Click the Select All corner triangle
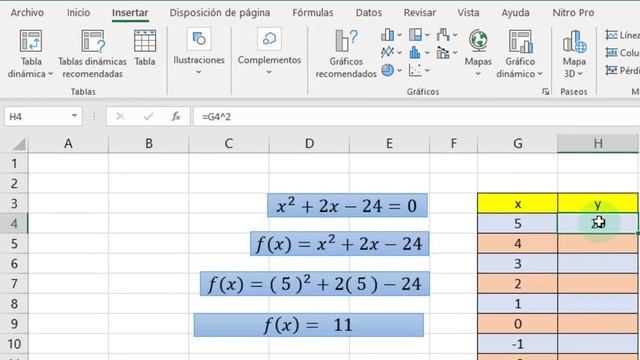The height and width of the screenshot is (360, 640). coord(19,144)
